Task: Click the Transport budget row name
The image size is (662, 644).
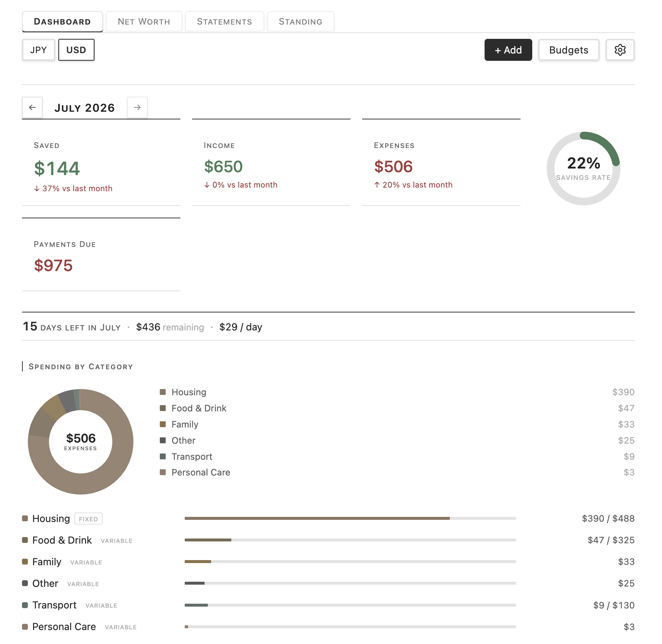Action: click(54, 605)
